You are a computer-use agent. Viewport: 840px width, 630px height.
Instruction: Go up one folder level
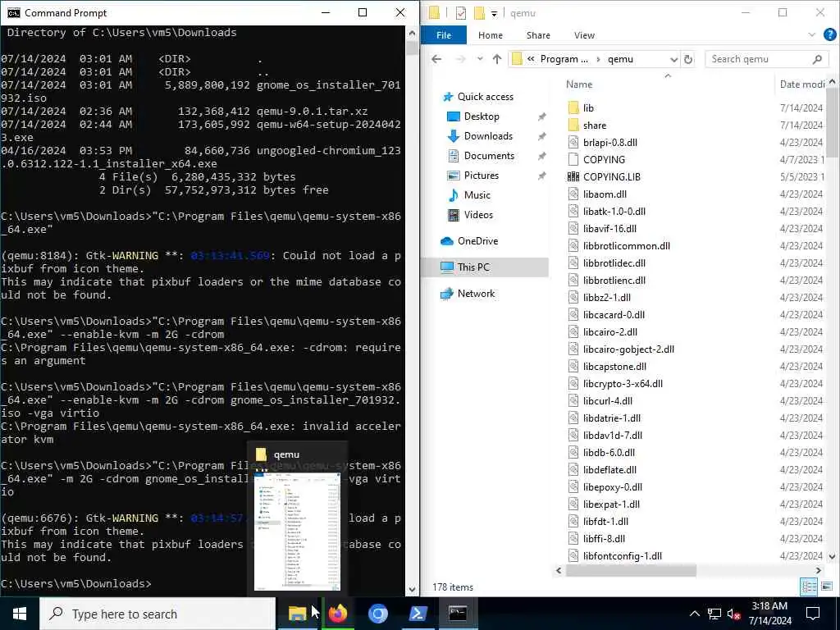pyautogui.click(x=496, y=59)
